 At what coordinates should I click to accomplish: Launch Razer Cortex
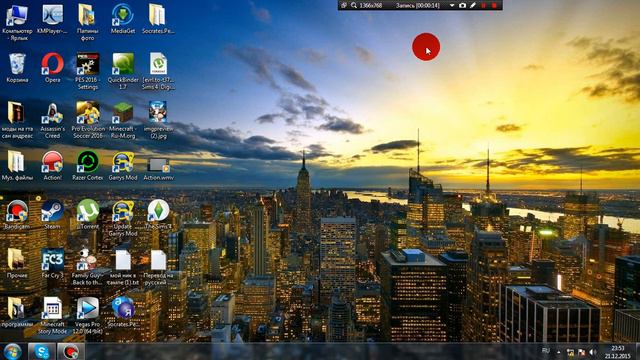(87, 162)
